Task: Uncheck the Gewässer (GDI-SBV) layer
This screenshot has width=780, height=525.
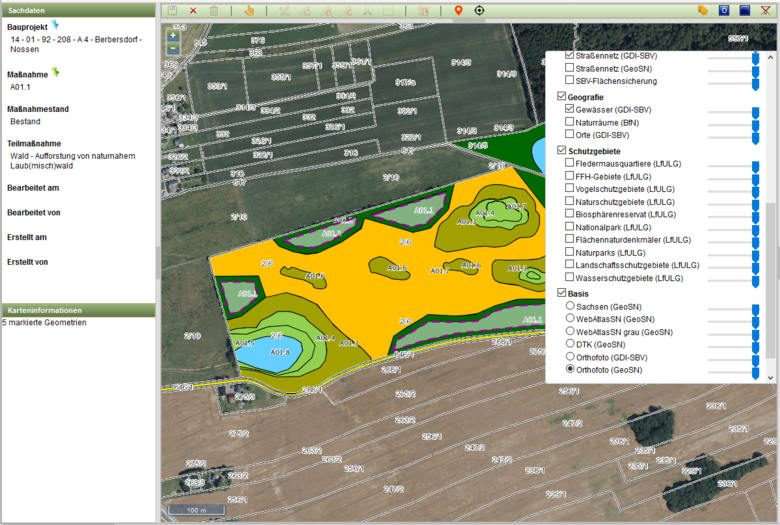Action: tap(570, 108)
